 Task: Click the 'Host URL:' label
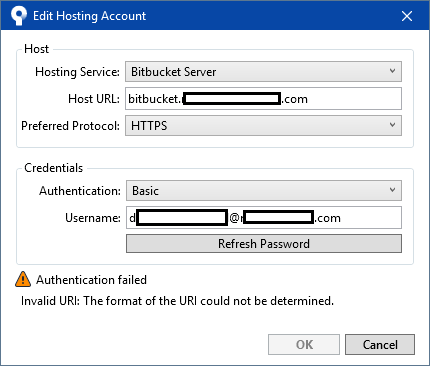point(94,99)
